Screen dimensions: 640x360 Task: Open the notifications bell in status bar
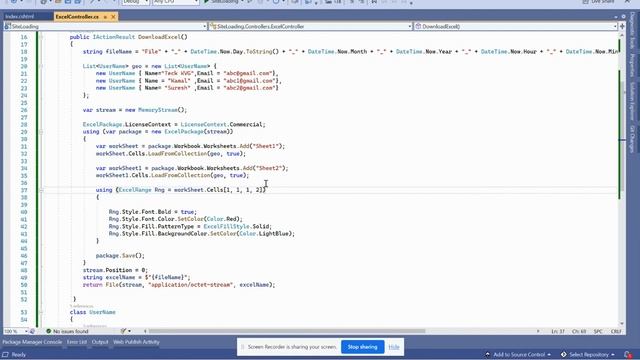tap(628, 355)
